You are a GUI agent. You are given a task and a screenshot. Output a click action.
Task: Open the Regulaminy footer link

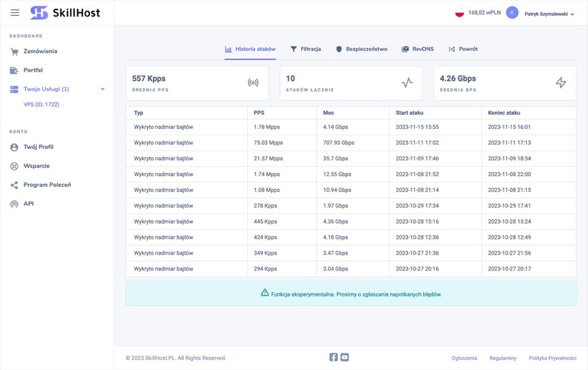(503, 358)
